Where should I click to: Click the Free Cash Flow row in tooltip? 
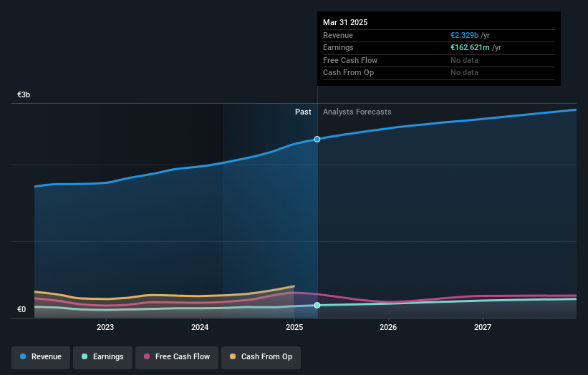pos(439,60)
